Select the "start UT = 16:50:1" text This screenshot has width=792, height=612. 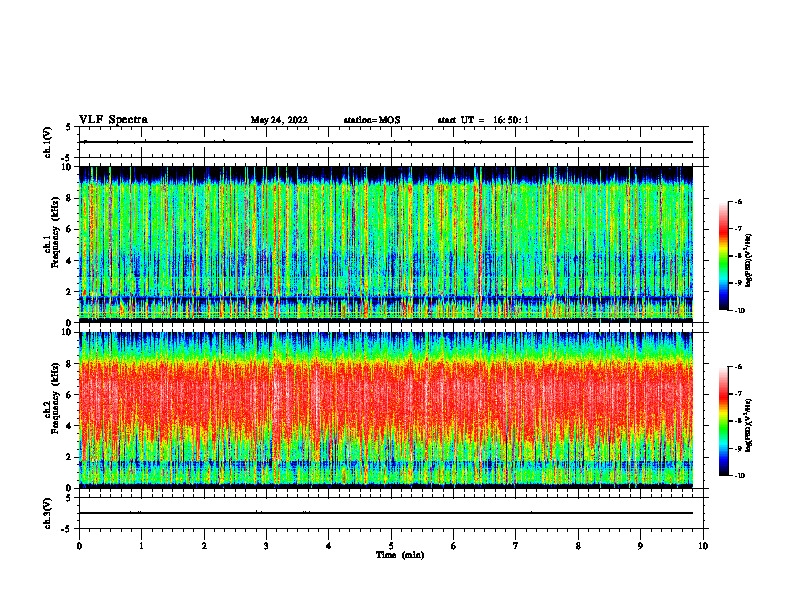[483, 120]
